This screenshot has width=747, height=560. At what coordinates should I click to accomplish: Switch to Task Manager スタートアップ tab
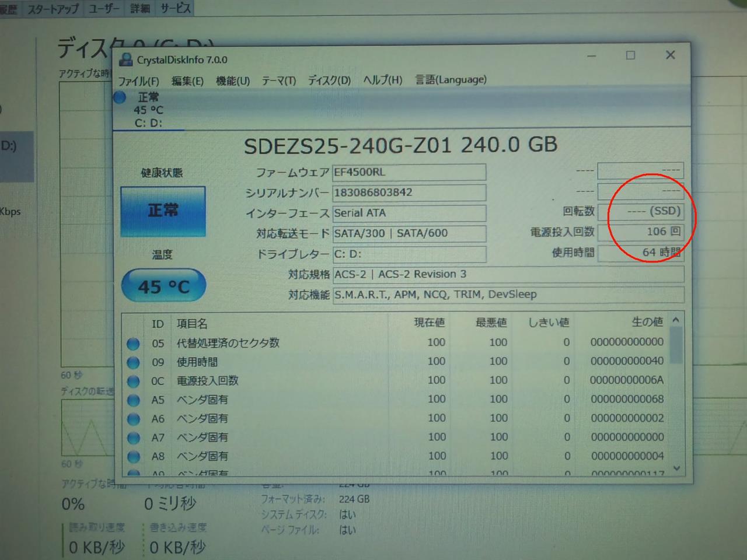coord(53,9)
